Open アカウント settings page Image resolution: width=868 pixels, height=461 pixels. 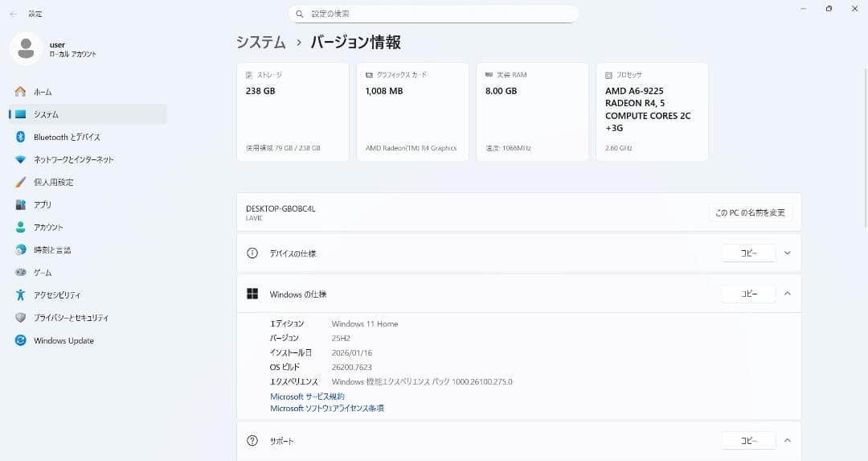point(88,227)
